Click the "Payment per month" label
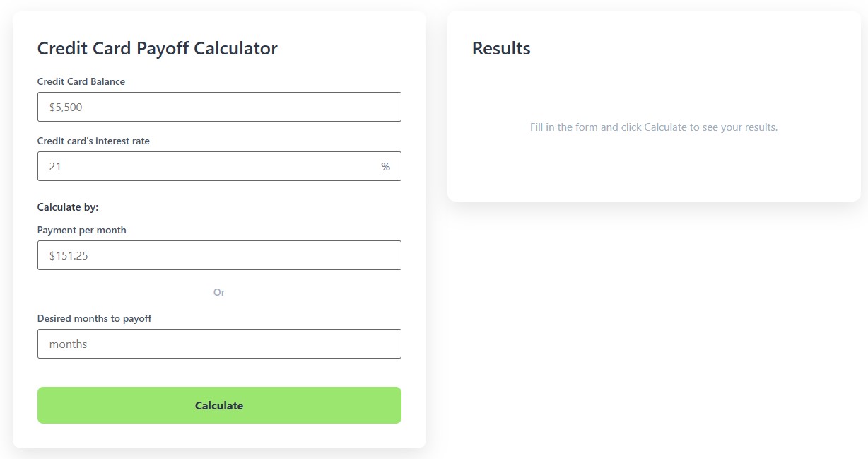Viewport: 868px width, 459px height. (x=82, y=230)
